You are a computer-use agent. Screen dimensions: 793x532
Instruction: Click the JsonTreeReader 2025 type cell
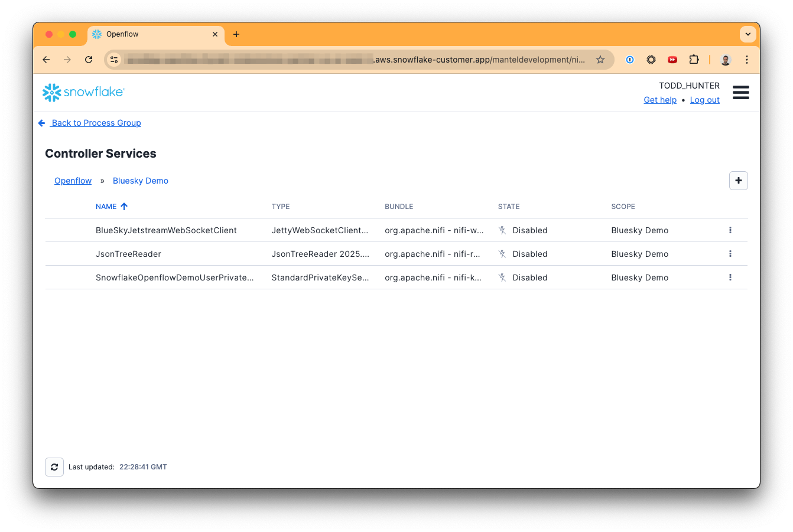point(320,254)
